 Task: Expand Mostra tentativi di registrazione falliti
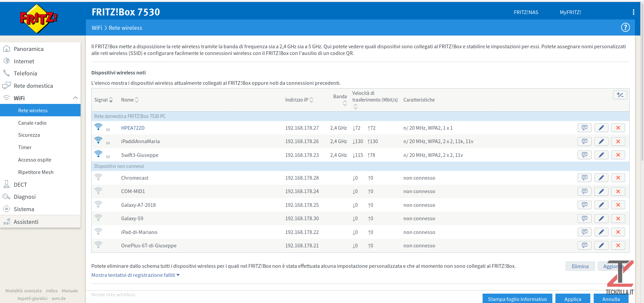pyautogui.click(x=135, y=275)
